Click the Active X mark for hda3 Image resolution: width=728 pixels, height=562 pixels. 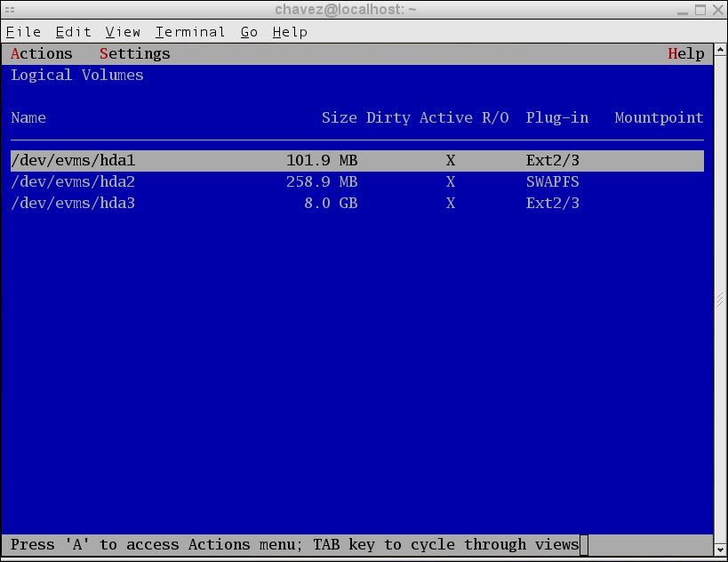[x=451, y=204]
